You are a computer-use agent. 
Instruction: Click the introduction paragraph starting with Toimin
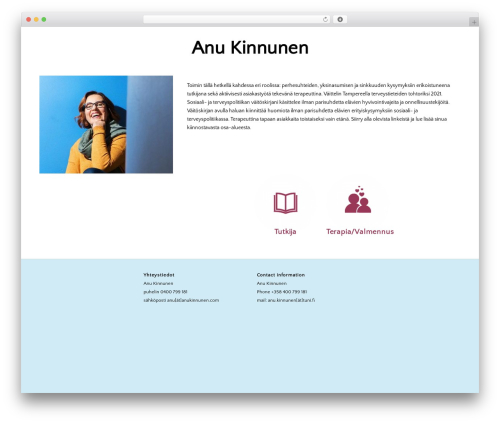point(318,106)
